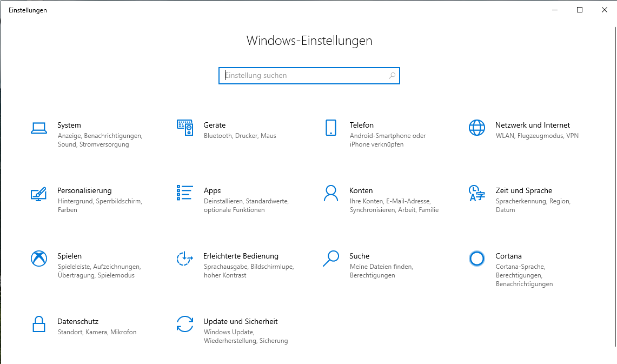
Task: Click 'Sprachausgabe, Bildschirmlupe, hoher Kontrast' text
Action: [249, 271]
